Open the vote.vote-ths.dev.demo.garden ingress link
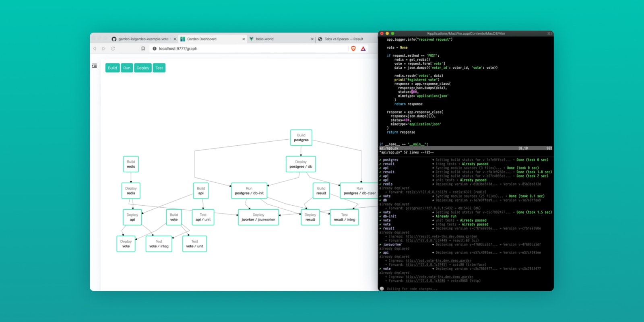Viewport: 644px width, 322px height. pos(440,277)
